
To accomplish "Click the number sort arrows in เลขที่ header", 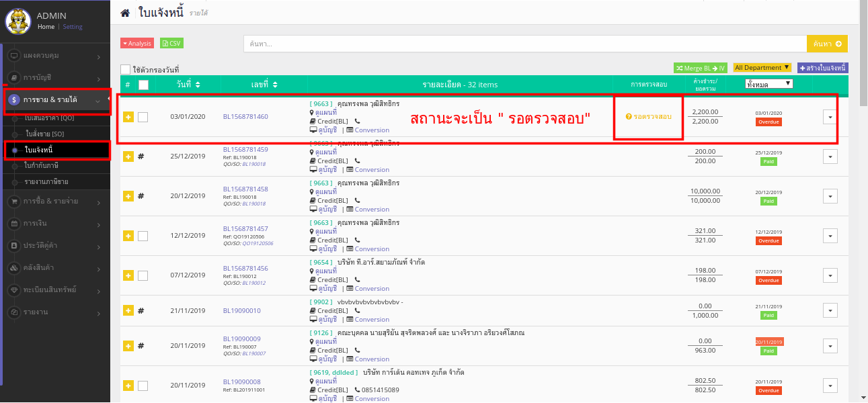I will click(276, 85).
